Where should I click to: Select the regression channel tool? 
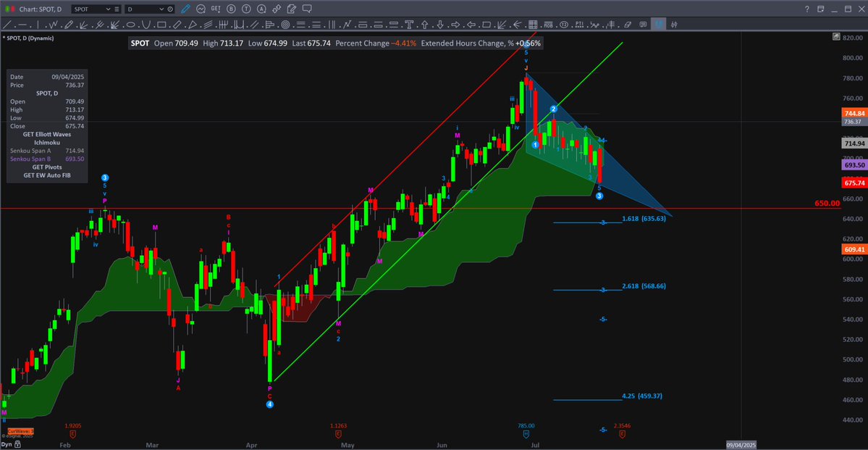click(208, 25)
